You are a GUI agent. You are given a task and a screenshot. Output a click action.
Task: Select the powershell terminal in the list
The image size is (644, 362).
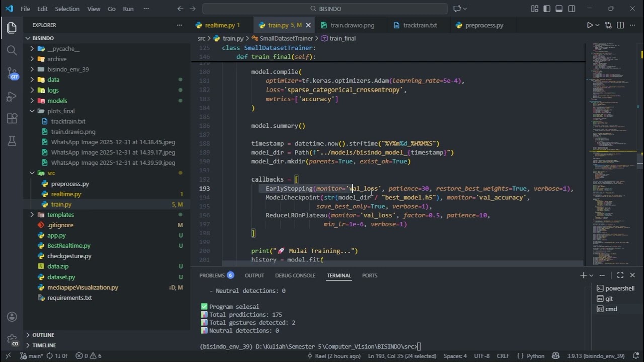click(615, 288)
